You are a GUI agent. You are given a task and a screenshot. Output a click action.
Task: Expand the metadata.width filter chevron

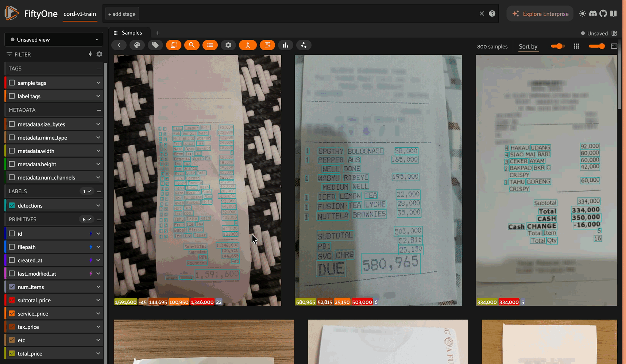pos(98,151)
